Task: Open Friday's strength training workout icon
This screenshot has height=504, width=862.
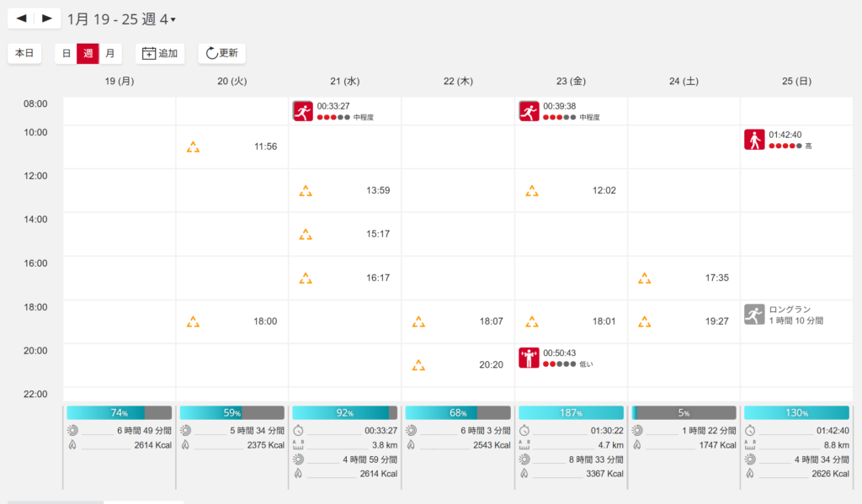Action: pos(529,358)
